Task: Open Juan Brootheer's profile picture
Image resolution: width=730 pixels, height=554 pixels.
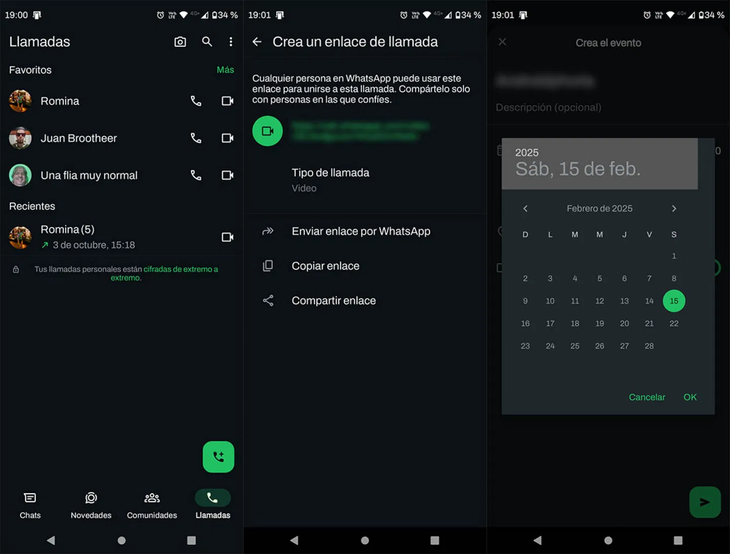Action: coord(20,138)
